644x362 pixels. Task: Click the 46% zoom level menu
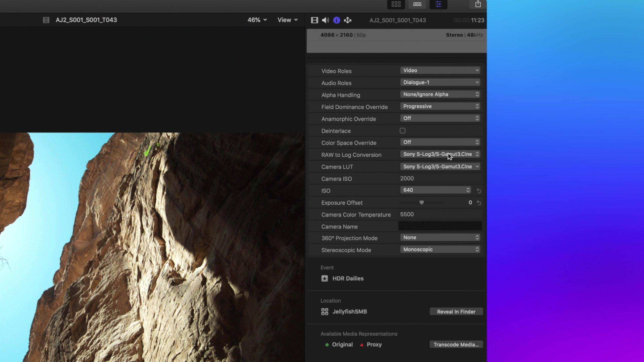(x=257, y=20)
